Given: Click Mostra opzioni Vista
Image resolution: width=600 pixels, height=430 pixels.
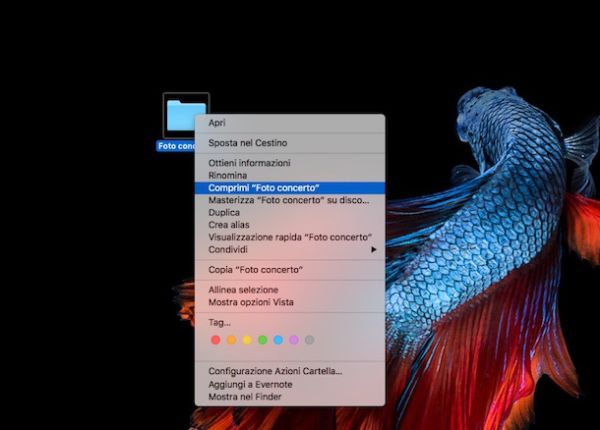Looking at the screenshot, I should tap(251, 302).
